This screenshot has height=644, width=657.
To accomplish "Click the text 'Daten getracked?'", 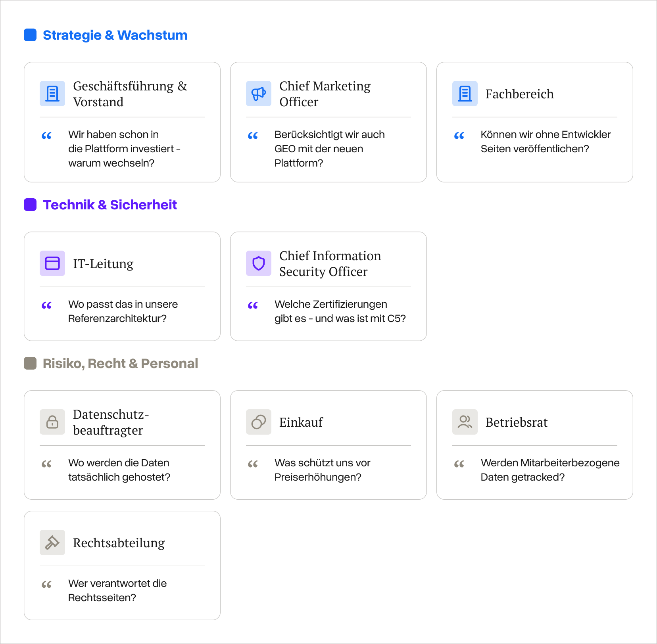I will (x=523, y=477).
